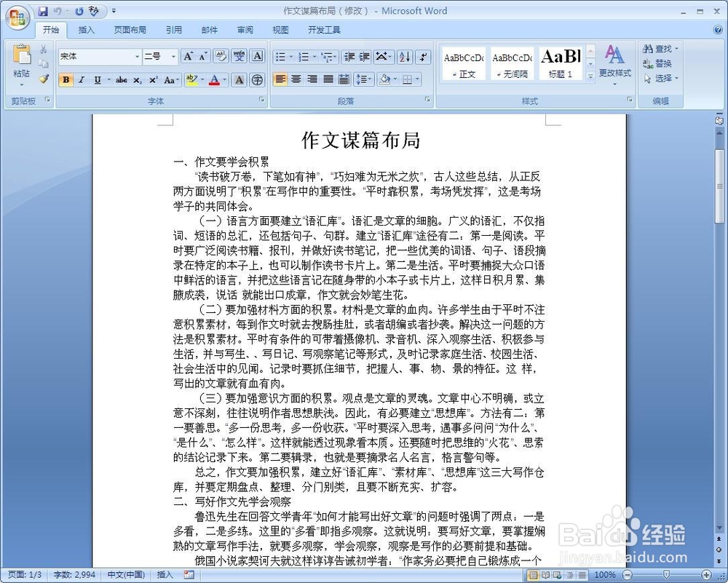Toggle Align Right paragraph alignment
This screenshot has width=728, height=583.
[x=312, y=79]
